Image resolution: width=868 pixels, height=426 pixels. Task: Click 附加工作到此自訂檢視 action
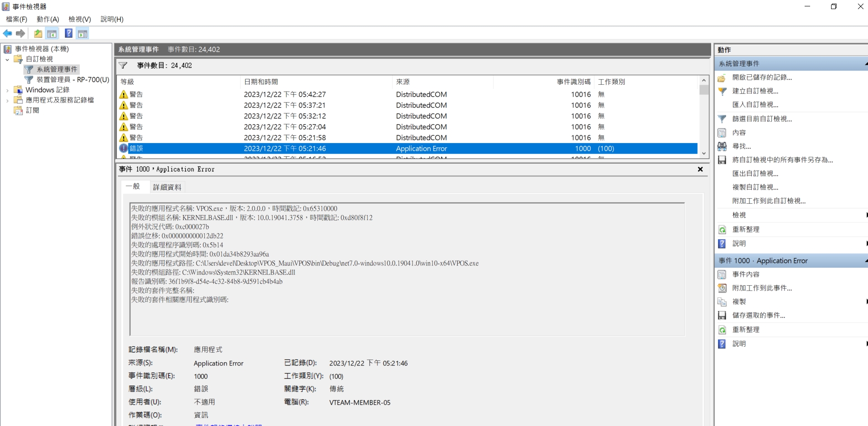(x=769, y=201)
